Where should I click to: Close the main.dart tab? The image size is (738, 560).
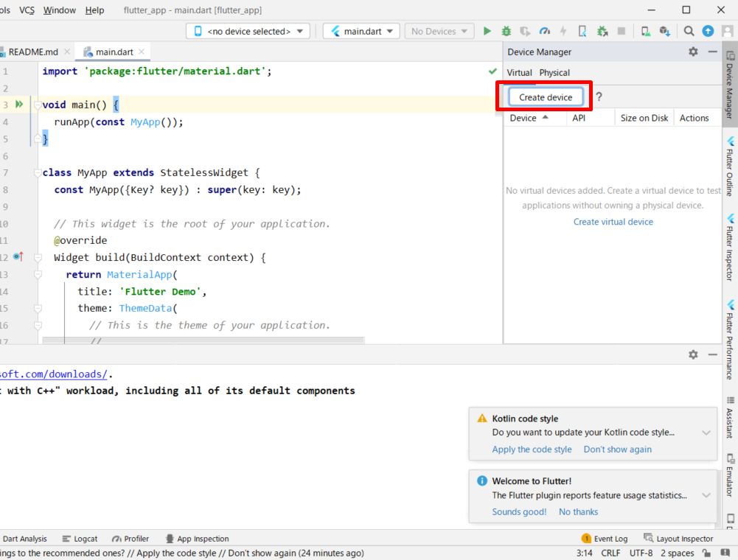[x=142, y=52]
